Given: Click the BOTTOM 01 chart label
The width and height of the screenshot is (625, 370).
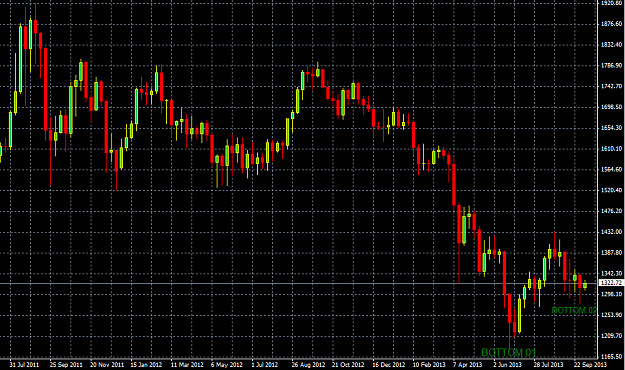Looking at the screenshot, I should pyautogui.click(x=509, y=352).
